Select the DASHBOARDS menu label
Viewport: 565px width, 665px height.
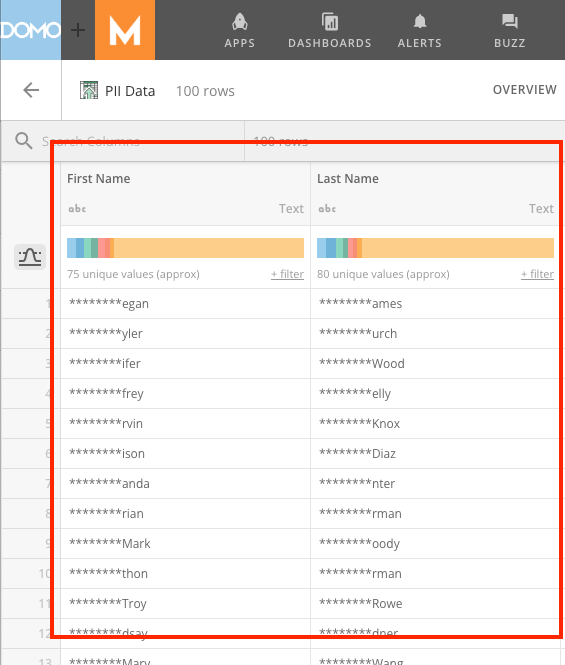click(330, 43)
